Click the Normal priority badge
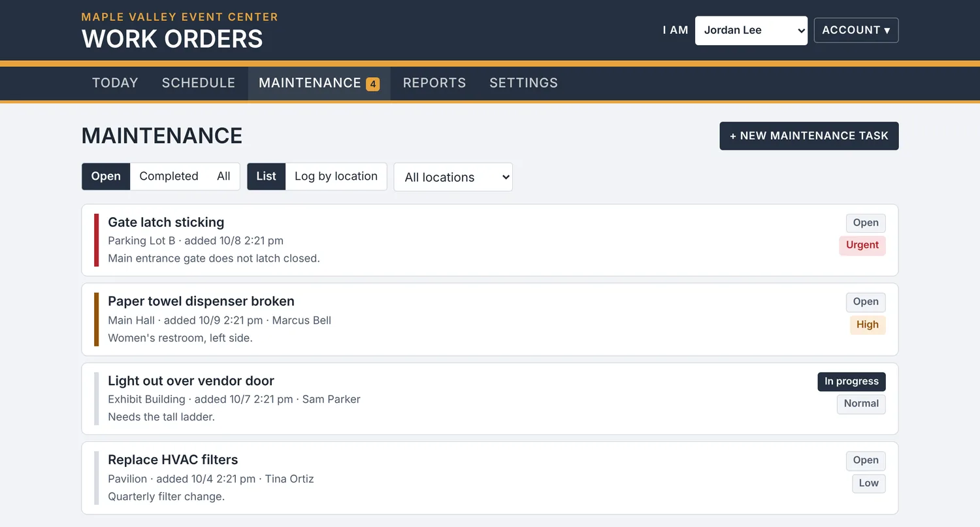Screen dimensions: 980x527 click(861, 404)
